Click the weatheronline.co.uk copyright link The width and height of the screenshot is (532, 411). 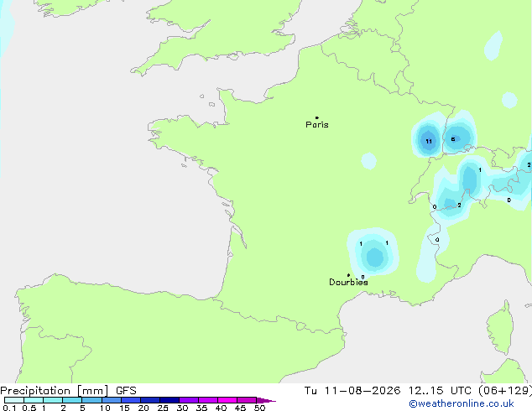coord(462,403)
